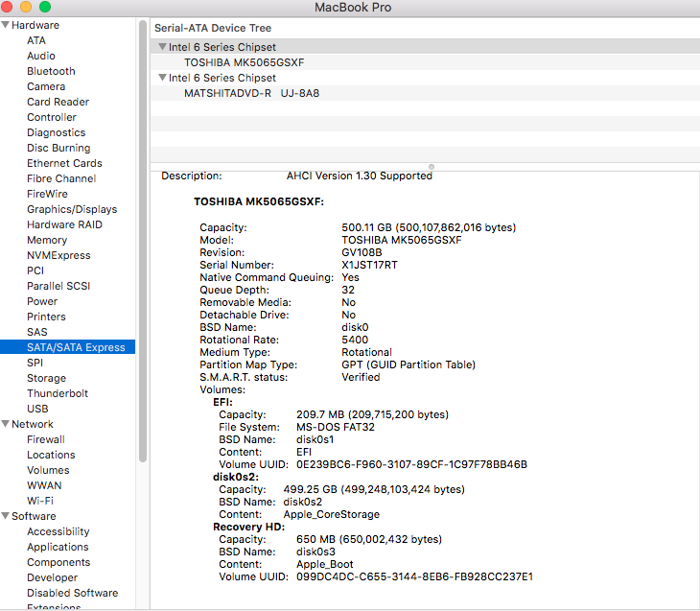Select Memory in the sidebar
Viewport: 700px width, 611px height.
tap(47, 240)
